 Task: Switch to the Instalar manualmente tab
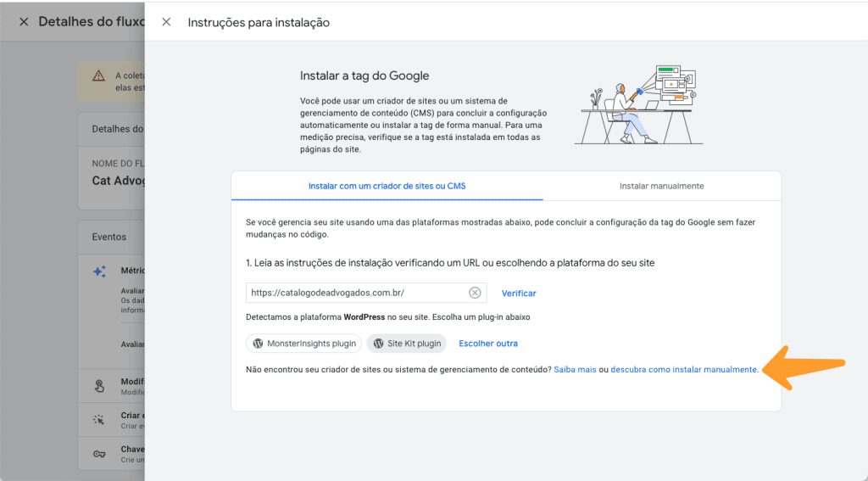click(661, 186)
